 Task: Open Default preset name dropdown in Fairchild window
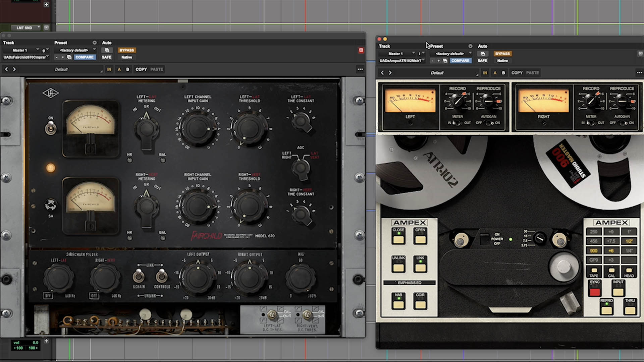(x=61, y=69)
